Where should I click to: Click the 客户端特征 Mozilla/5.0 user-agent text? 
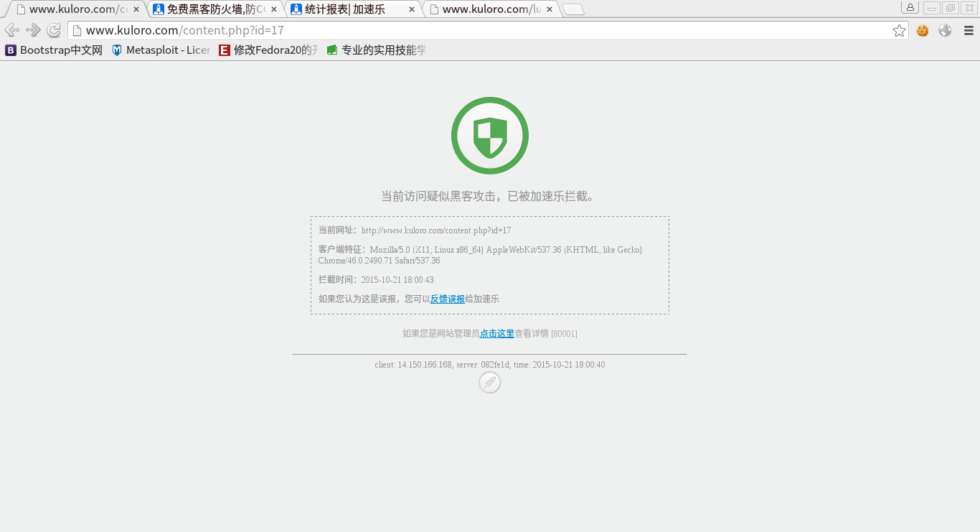[x=480, y=255]
